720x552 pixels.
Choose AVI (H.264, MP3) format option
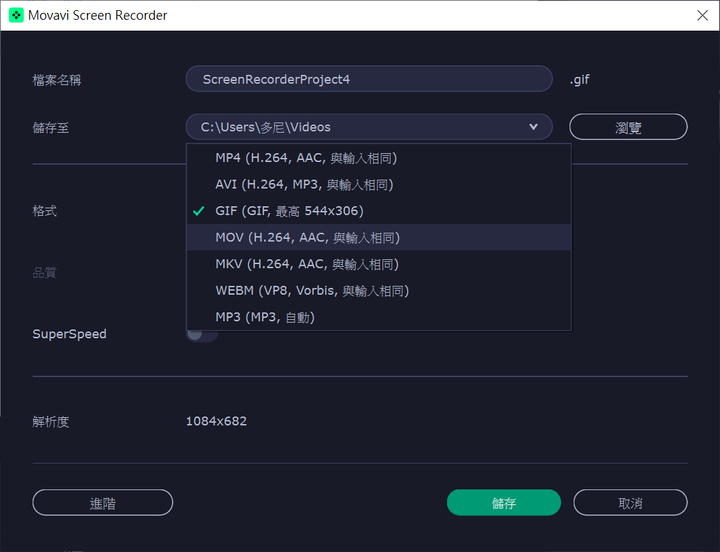tap(379, 185)
